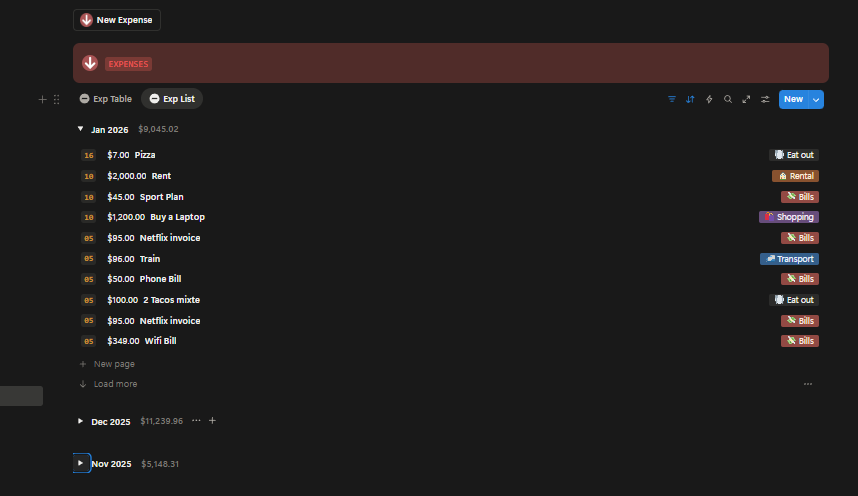Screen dimensions: 858x496
Task: Click the date badge 10 on Rent row
Action: point(89,176)
